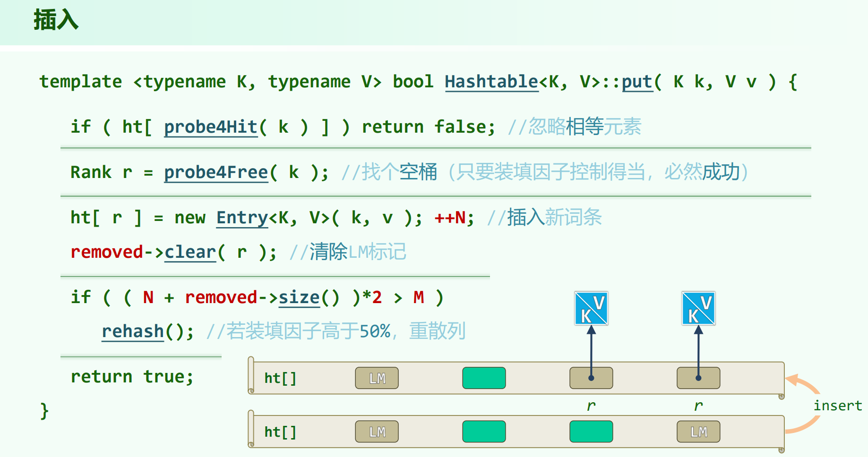Select the LM bucket in upper ht[] row
This screenshot has width=868, height=457.
[x=377, y=378]
